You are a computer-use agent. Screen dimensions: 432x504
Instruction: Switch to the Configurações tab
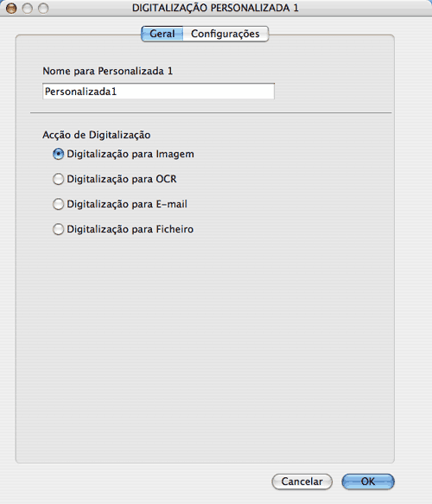click(x=226, y=34)
